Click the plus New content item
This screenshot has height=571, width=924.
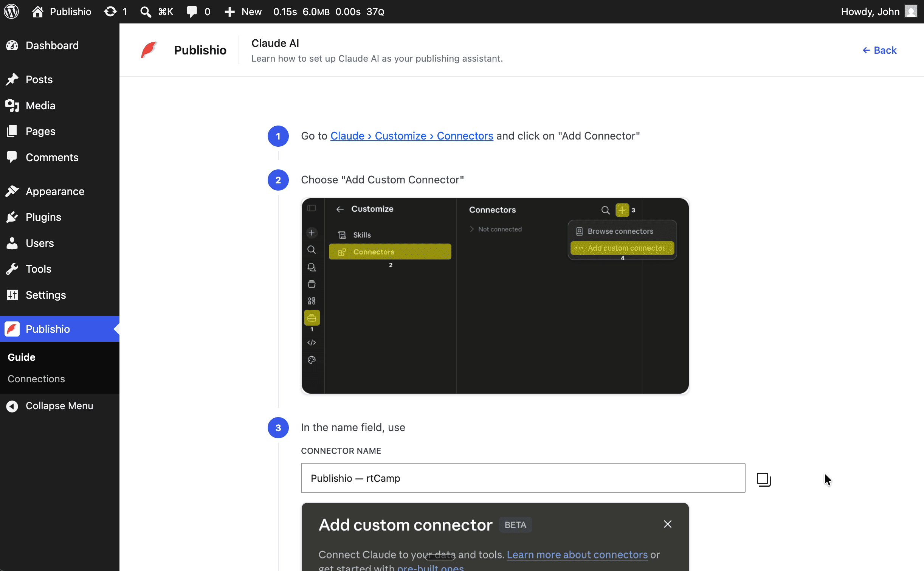tap(243, 12)
